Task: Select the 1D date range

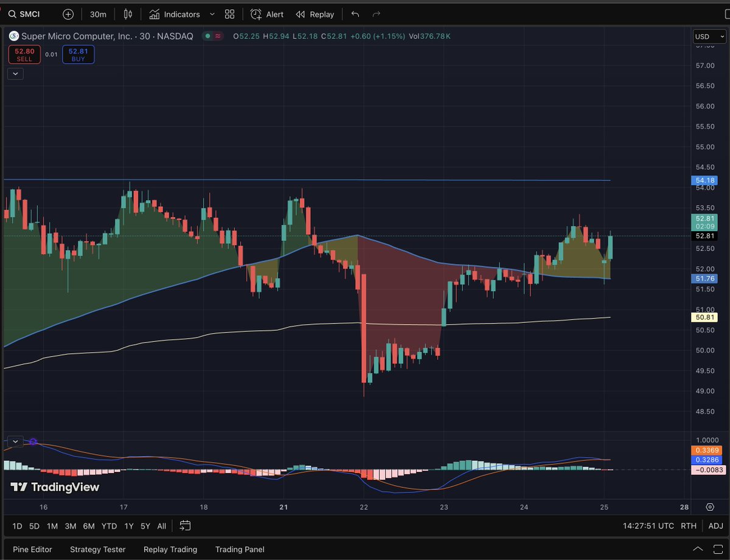Action: tap(18, 525)
